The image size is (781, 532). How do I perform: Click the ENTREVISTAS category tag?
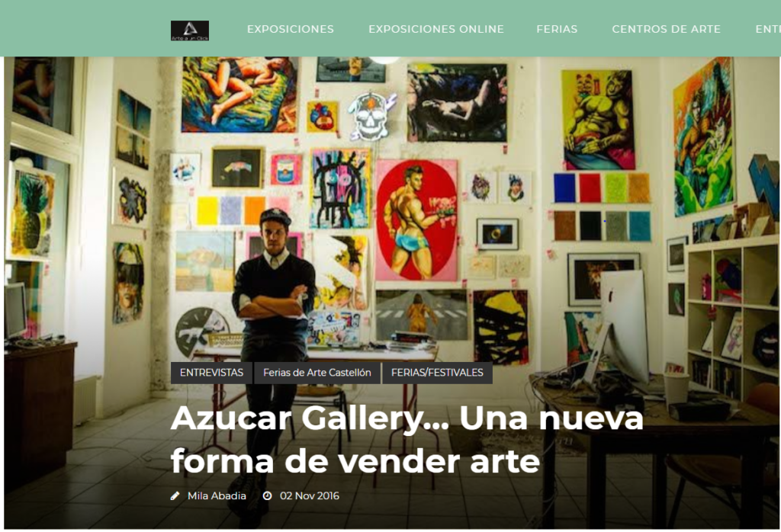coord(212,373)
